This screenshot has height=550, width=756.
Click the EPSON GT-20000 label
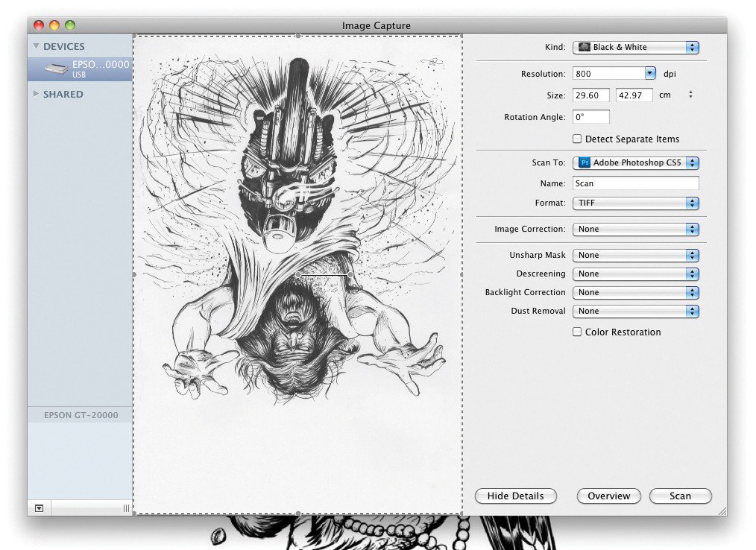(81, 415)
